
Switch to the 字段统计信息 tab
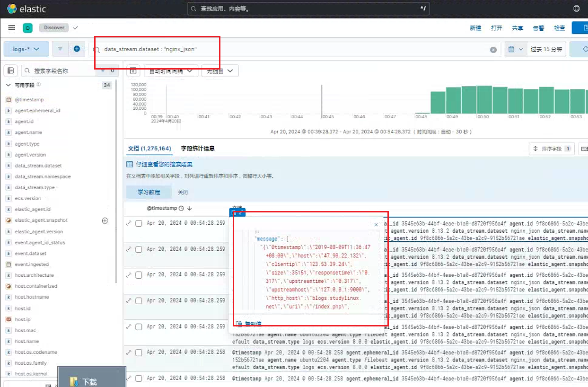click(198, 149)
